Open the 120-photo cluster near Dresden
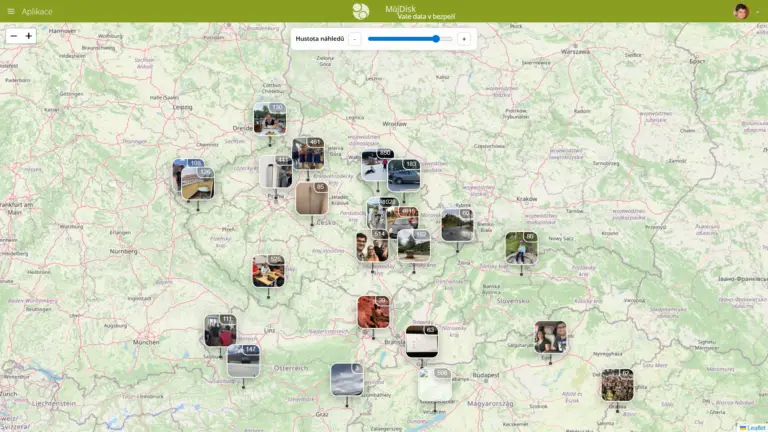 point(270,119)
